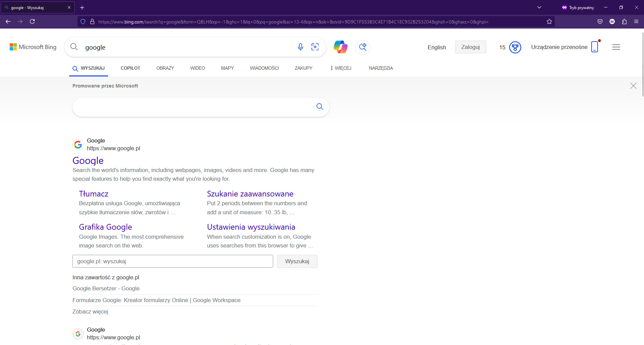
Task: Bookmark this page with the star
Action: (x=549, y=21)
